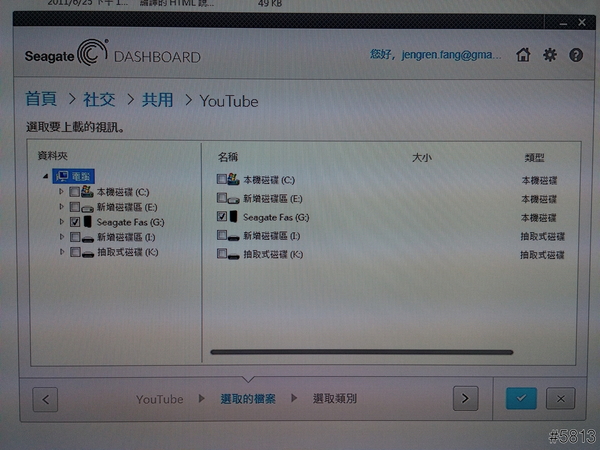Open the Home icon in header
Image resolution: width=600 pixels, height=450 pixels.
(x=523, y=55)
